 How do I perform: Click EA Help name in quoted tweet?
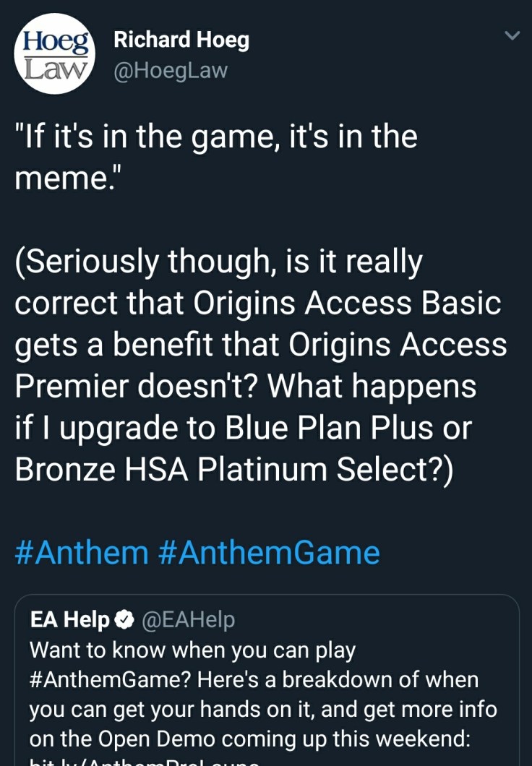click(x=69, y=620)
